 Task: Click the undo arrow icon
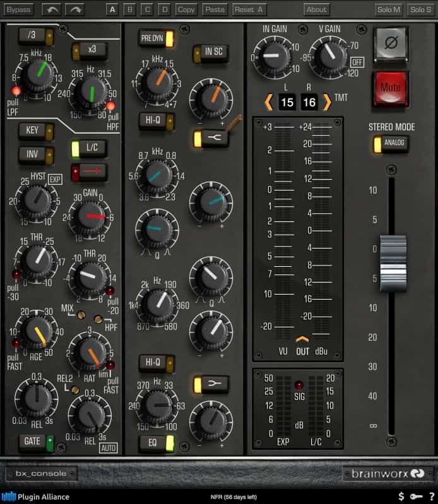[52, 9]
